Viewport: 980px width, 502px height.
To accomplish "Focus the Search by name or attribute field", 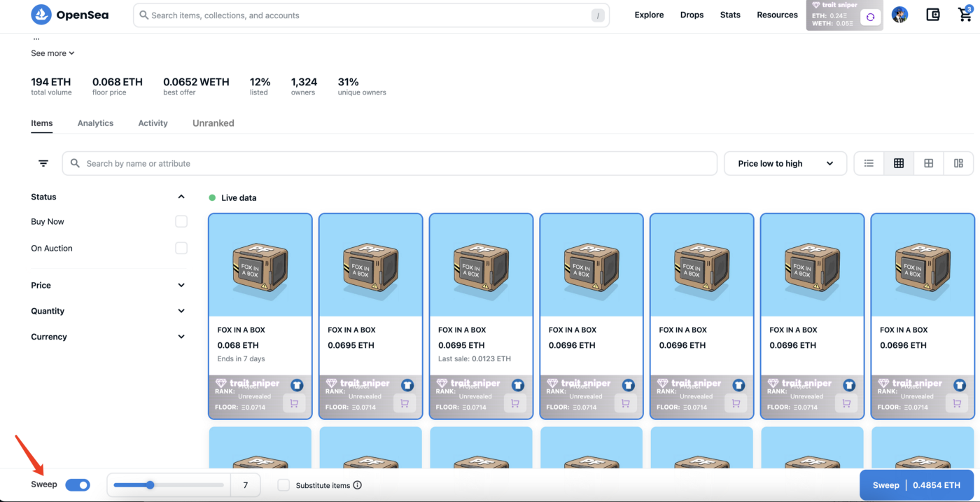I will point(390,163).
